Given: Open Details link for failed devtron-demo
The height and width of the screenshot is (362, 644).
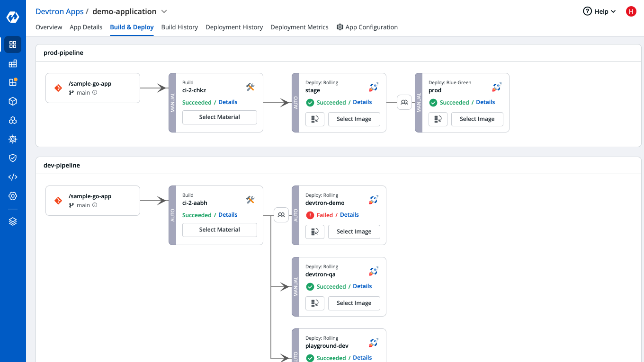Looking at the screenshot, I should pos(349,215).
